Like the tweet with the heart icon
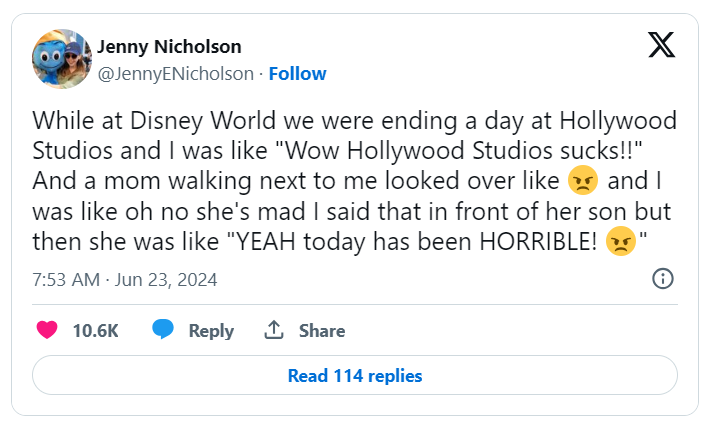Image resolution: width=721 pixels, height=428 pixels. (46, 330)
